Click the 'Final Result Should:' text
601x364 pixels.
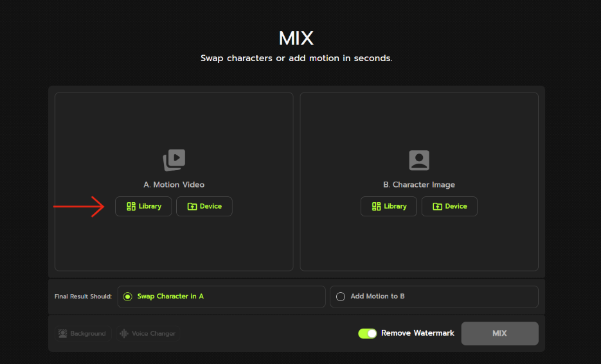pyautogui.click(x=83, y=297)
